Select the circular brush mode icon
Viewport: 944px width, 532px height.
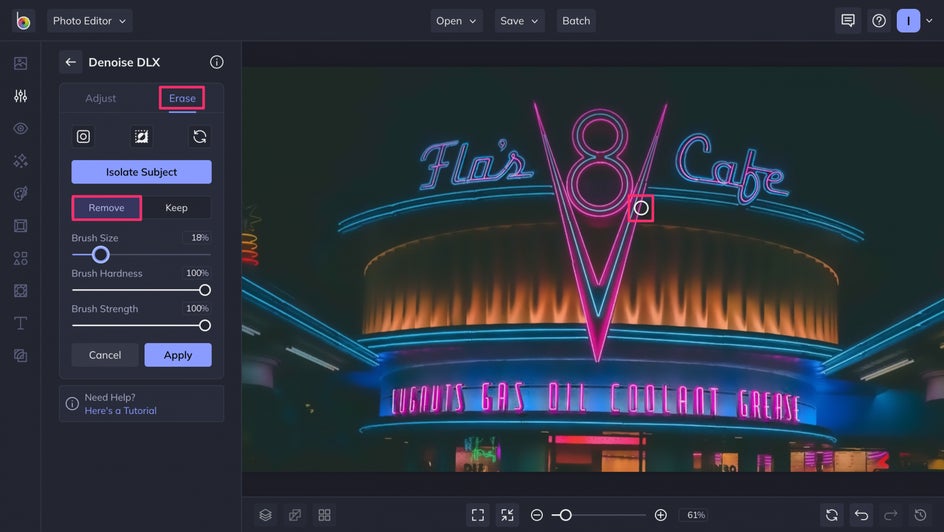83,137
